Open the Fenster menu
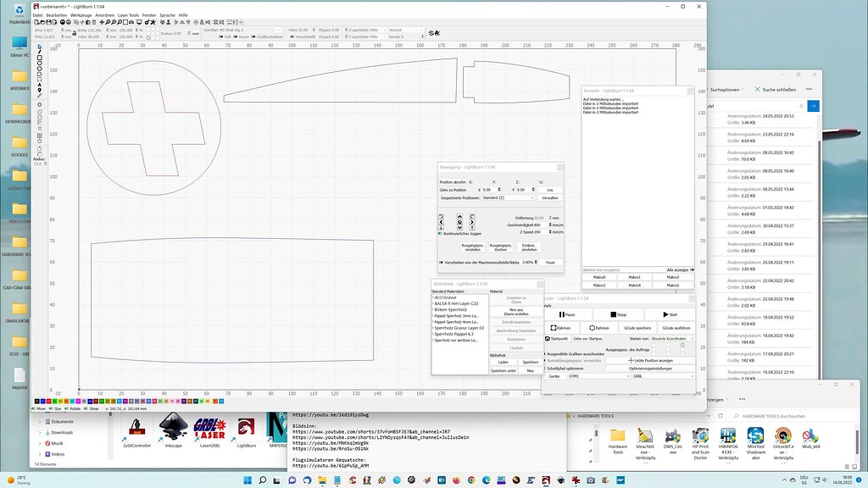Image resolution: width=868 pixels, height=488 pixels. click(x=150, y=14)
